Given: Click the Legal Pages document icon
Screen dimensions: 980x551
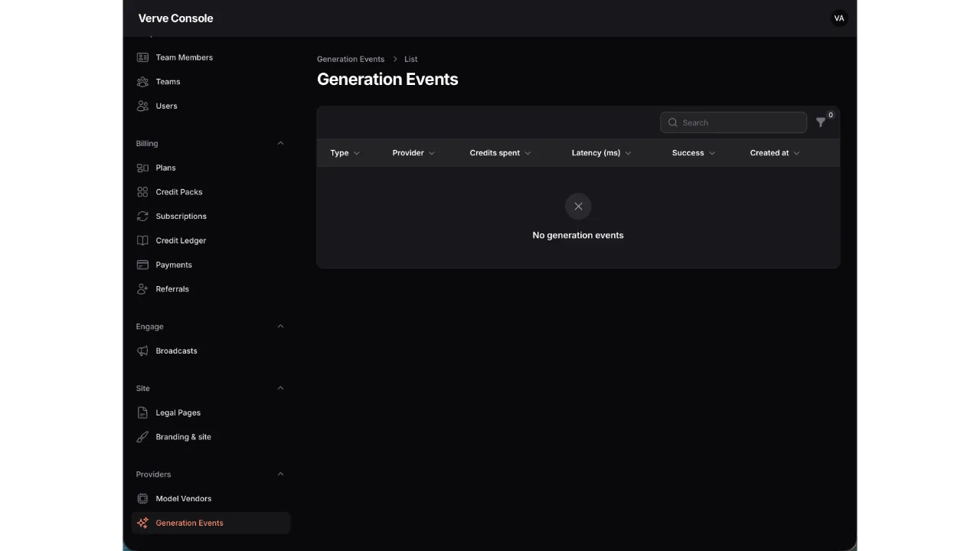Looking at the screenshot, I should point(142,412).
